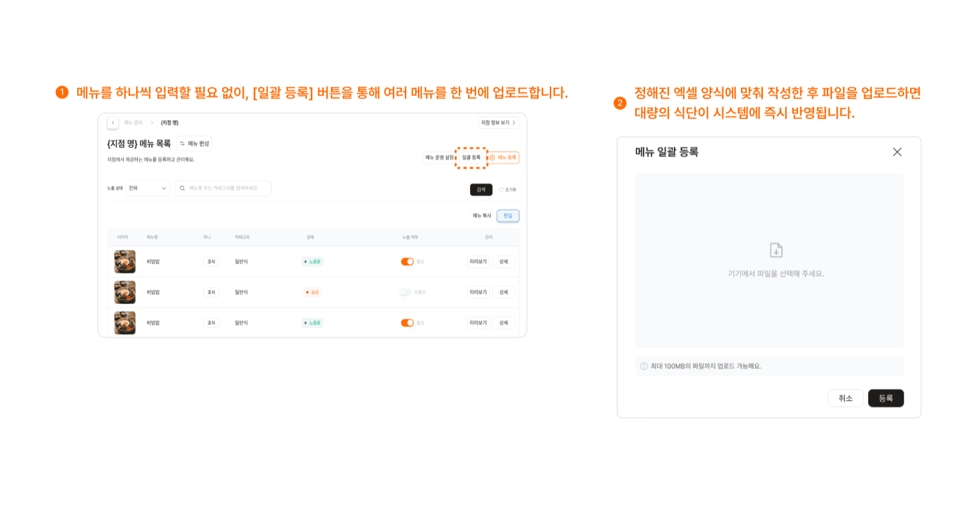980x511 pixels.
Task: Click the 메뉴 편성 button
Action: point(194,144)
